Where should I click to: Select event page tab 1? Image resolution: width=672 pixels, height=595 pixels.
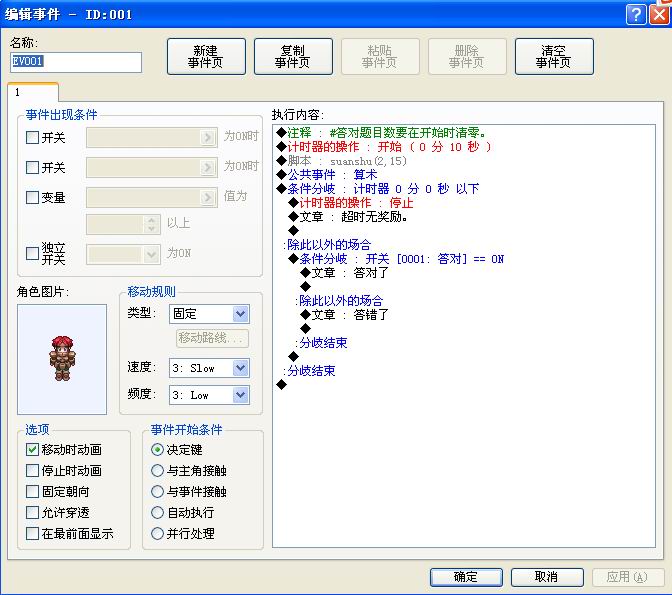click(33, 92)
